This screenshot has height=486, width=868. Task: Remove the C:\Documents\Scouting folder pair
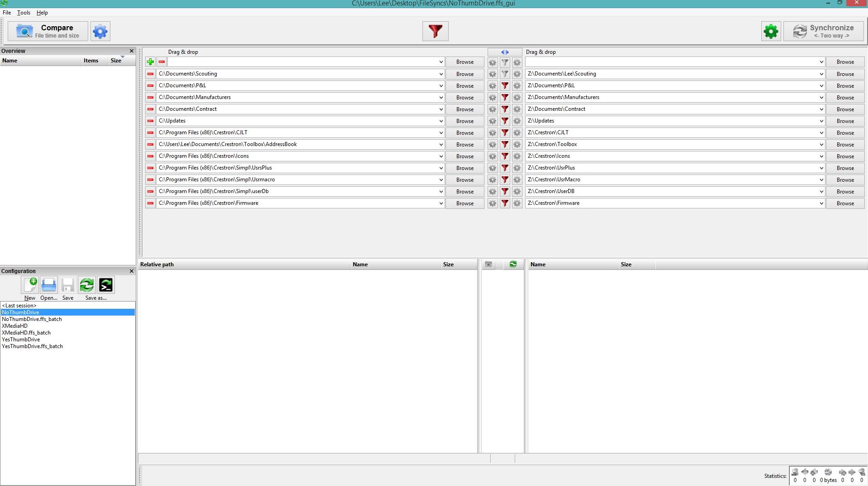[x=150, y=74]
